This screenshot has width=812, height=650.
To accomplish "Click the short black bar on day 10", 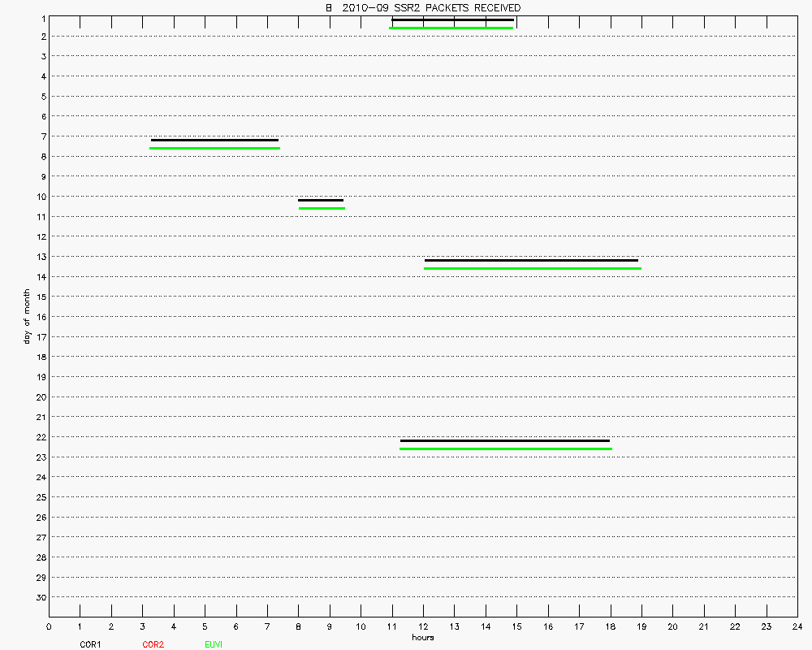I will point(320,200).
